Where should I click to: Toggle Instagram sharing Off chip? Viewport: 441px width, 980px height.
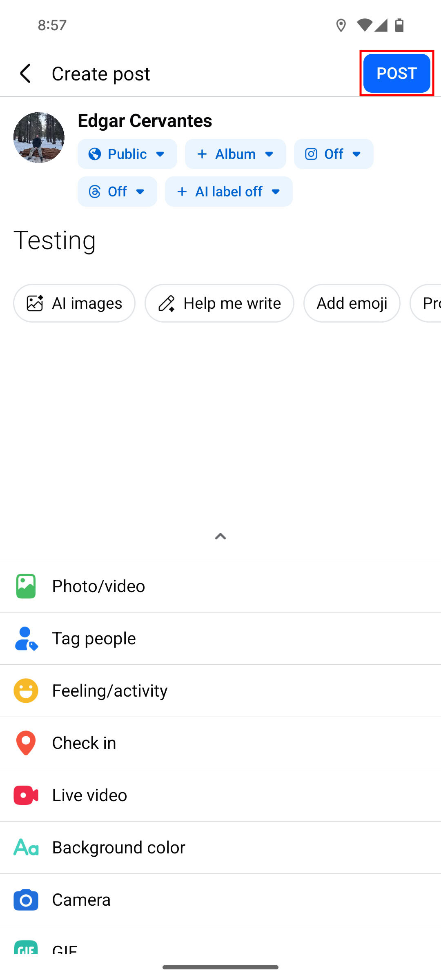point(333,154)
